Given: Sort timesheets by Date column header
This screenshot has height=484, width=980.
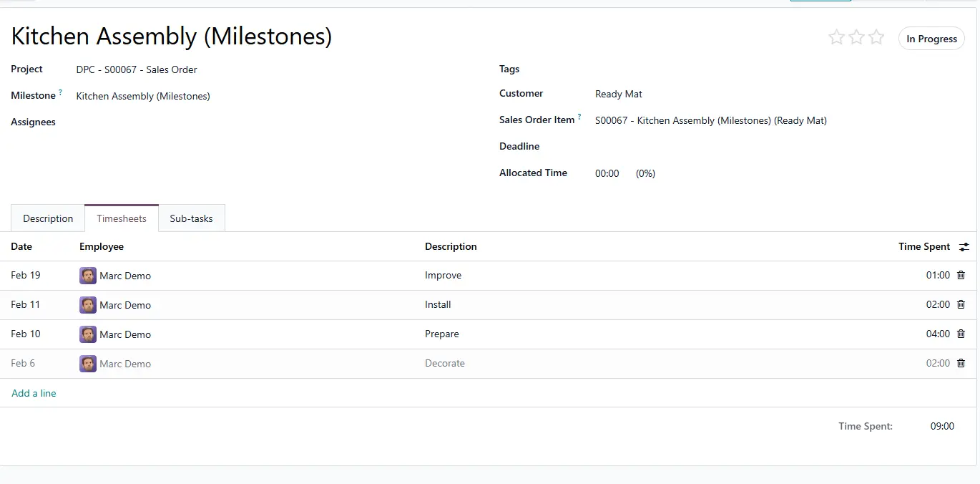Looking at the screenshot, I should (21, 246).
